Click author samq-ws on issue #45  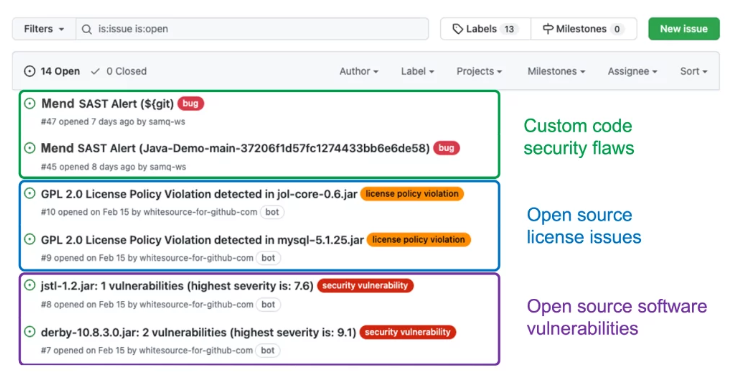(x=168, y=167)
